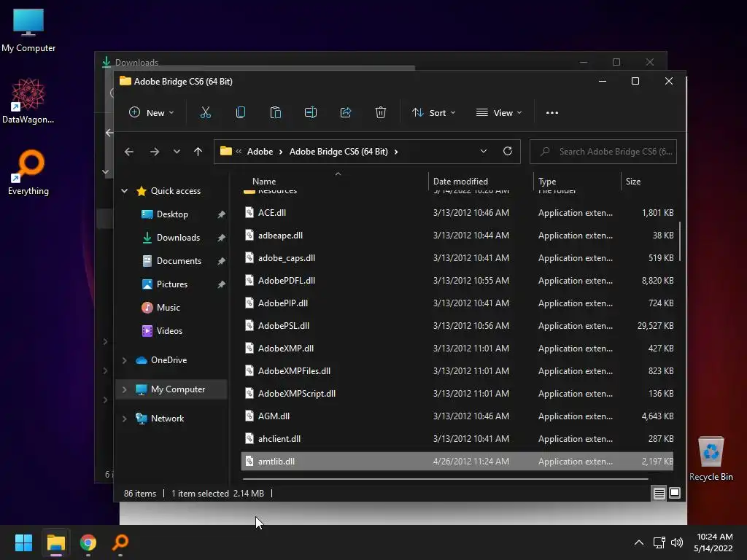The image size is (747, 560).
Task: Click the clock showing 10:24 AM
Action: 714,537
